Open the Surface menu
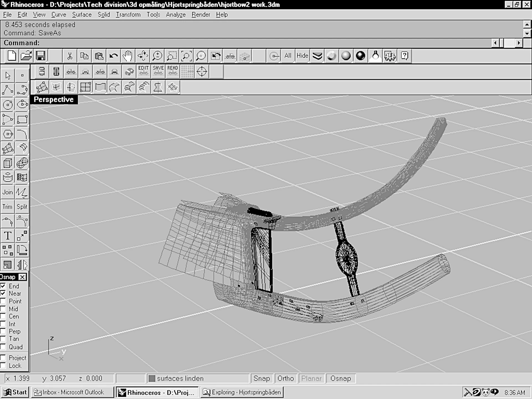 [82, 15]
